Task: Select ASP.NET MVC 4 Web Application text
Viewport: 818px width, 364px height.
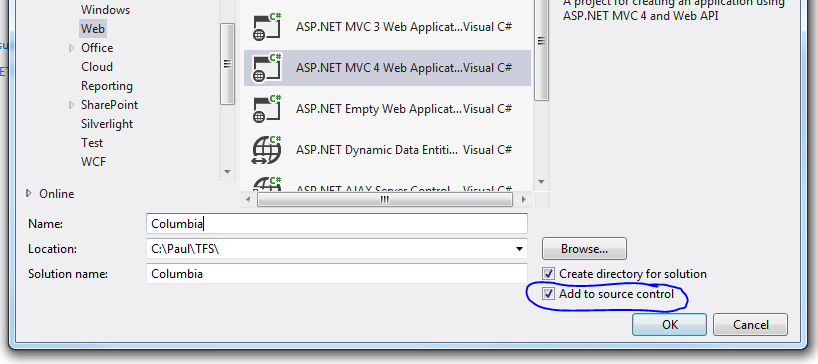Action: [379, 68]
